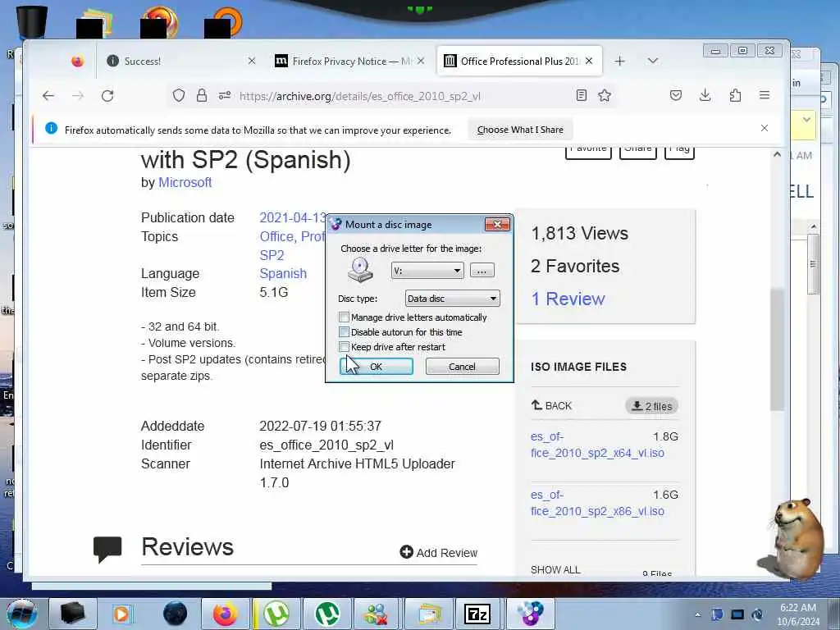Confirm mounting with the OK button

[376, 367]
